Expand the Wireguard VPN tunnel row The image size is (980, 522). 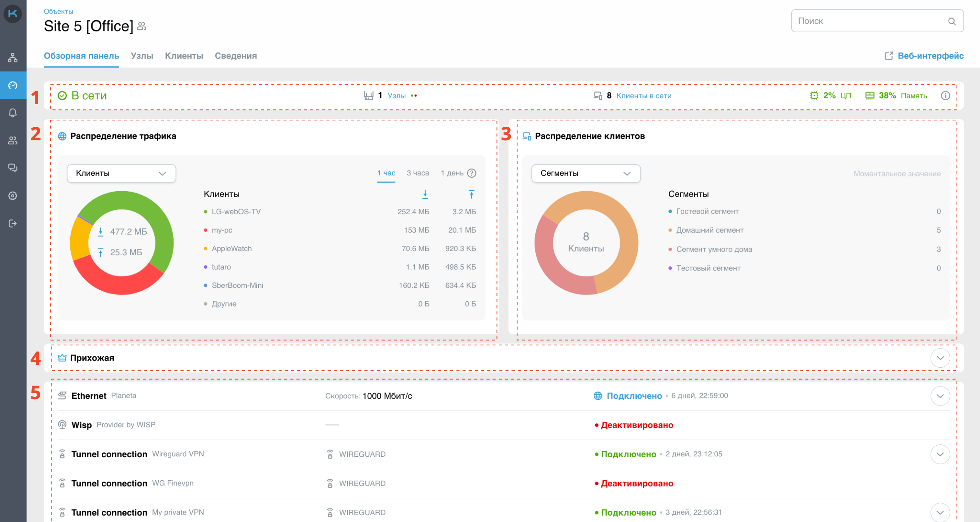pyautogui.click(x=940, y=454)
